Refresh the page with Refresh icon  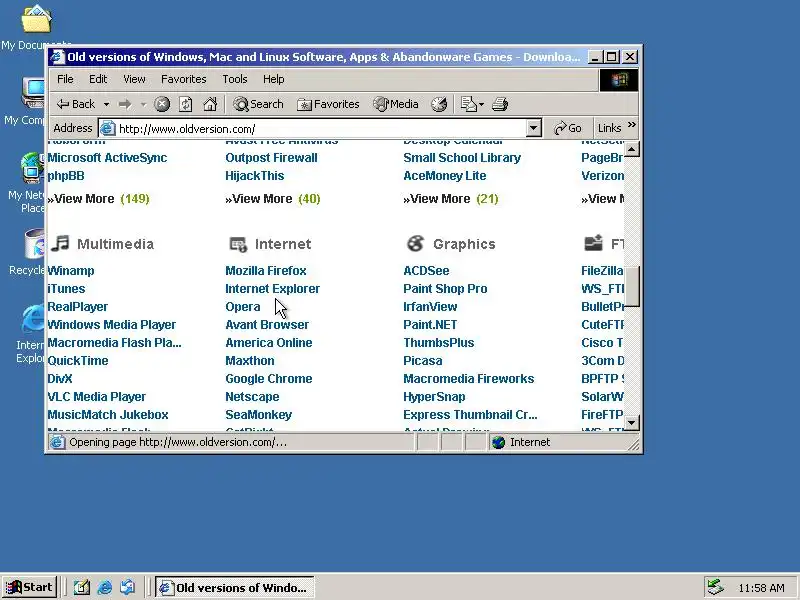click(186, 104)
